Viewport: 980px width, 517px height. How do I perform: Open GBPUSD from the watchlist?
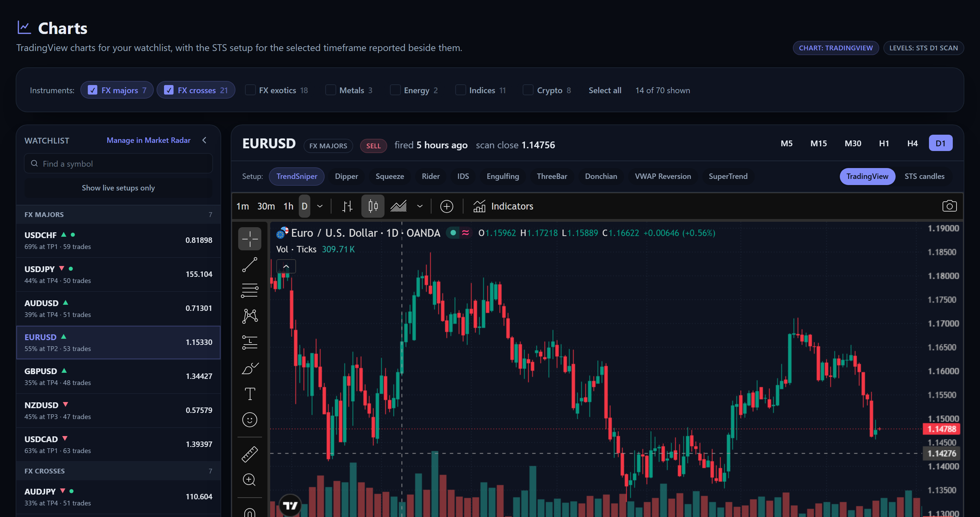click(118, 376)
